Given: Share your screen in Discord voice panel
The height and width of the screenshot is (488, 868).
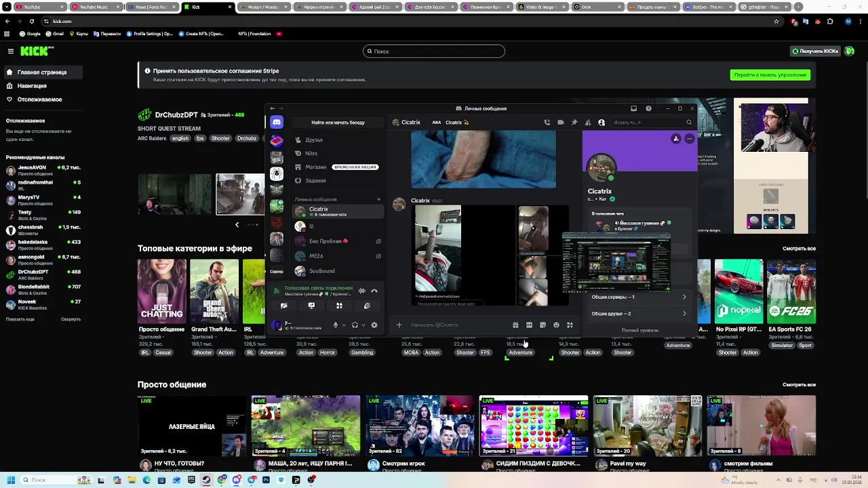Looking at the screenshot, I should click(311, 306).
